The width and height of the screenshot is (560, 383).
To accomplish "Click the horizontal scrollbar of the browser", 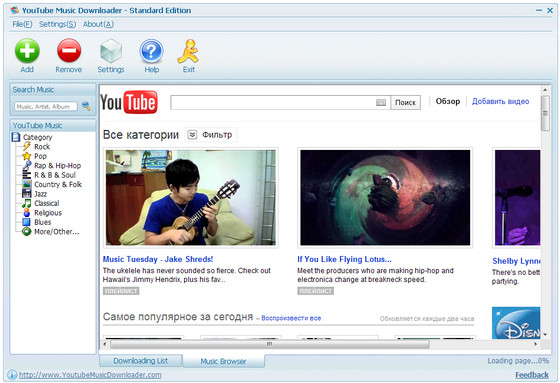I will point(270,344).
